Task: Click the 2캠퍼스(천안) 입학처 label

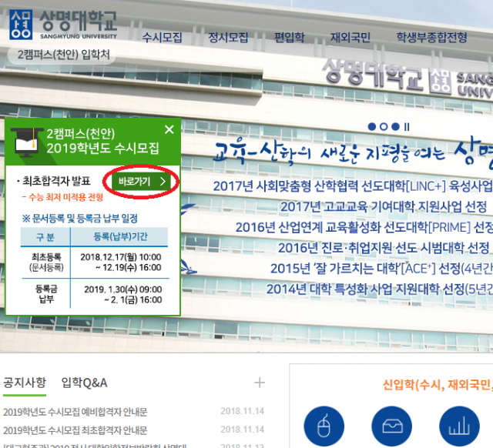Action: [x=62, y=55]
